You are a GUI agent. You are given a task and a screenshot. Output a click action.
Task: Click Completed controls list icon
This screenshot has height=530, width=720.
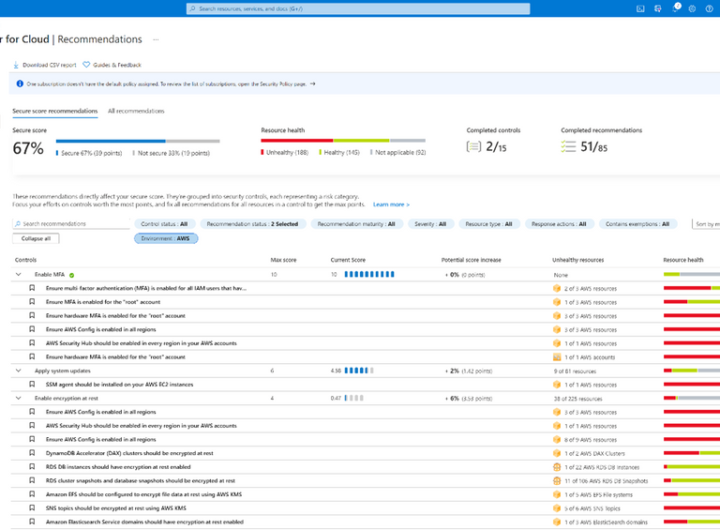pyautogui.click(x=473, y=147)
